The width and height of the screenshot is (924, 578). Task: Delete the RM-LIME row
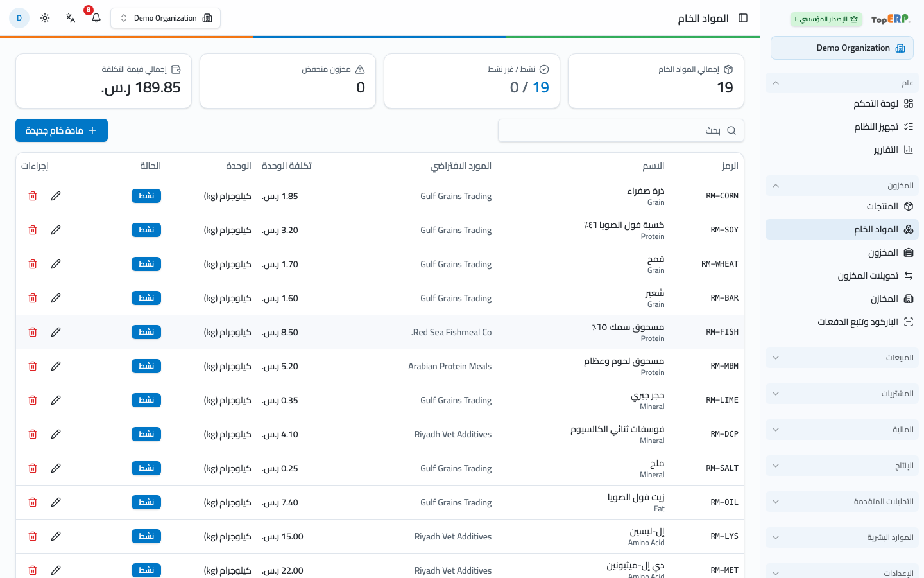(33, 400)
